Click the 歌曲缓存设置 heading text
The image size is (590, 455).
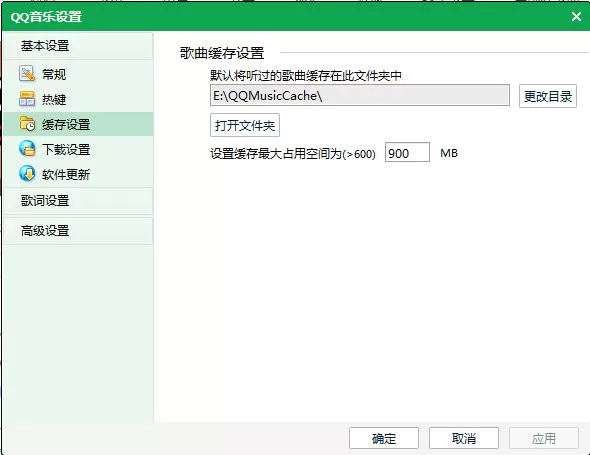point(222,53)
